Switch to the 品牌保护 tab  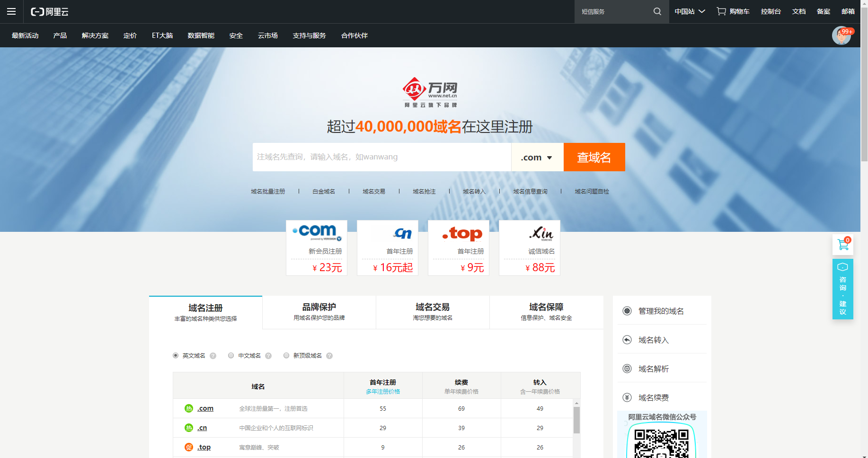pos(319,312)
